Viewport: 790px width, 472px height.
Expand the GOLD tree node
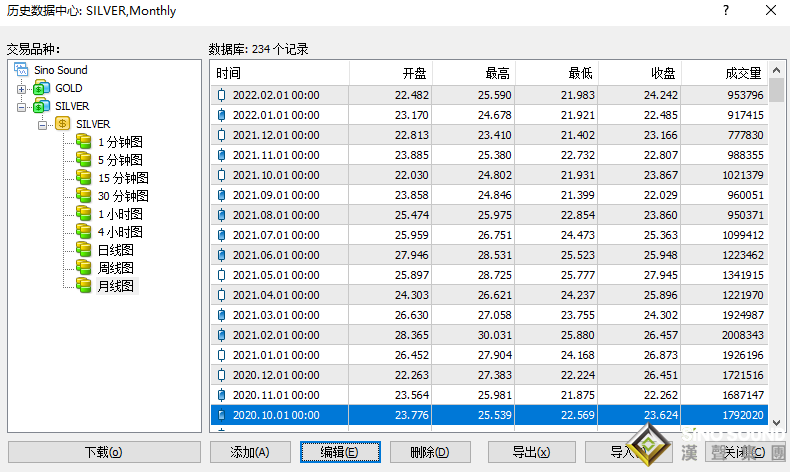pyautogui.click(x=21, y=89)
